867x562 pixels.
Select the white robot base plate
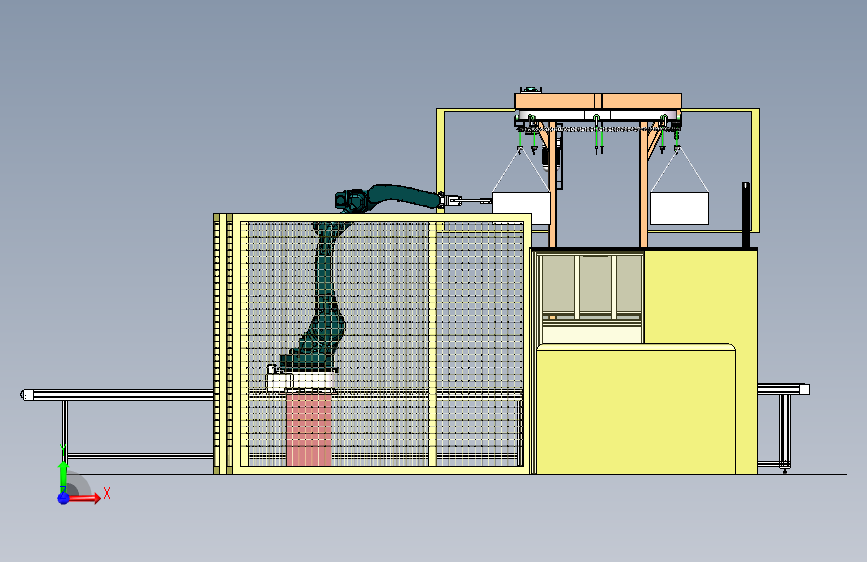301,379
